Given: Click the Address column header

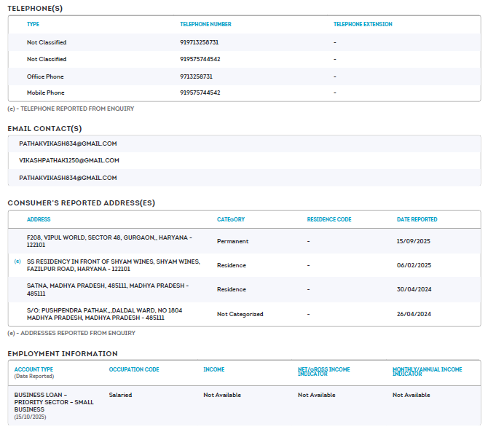Looking at the screenshot, I should (x=39, y=219).
